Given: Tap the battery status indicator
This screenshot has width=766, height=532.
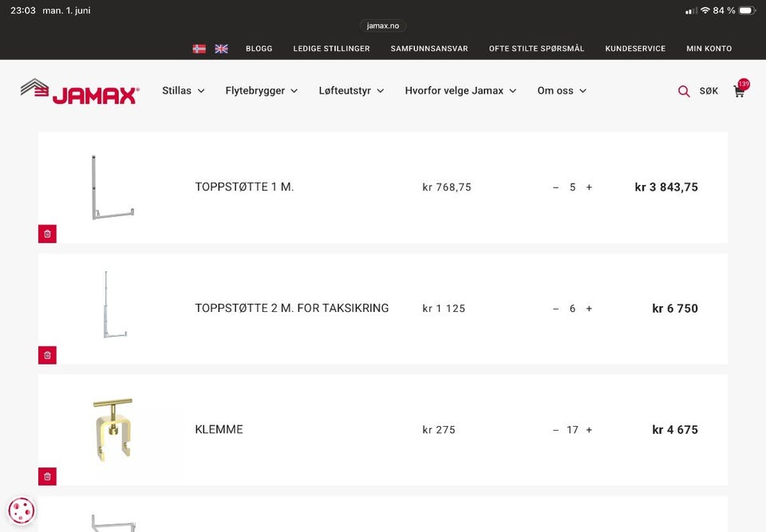Looking at the screenshot, I should click(748, 10).
